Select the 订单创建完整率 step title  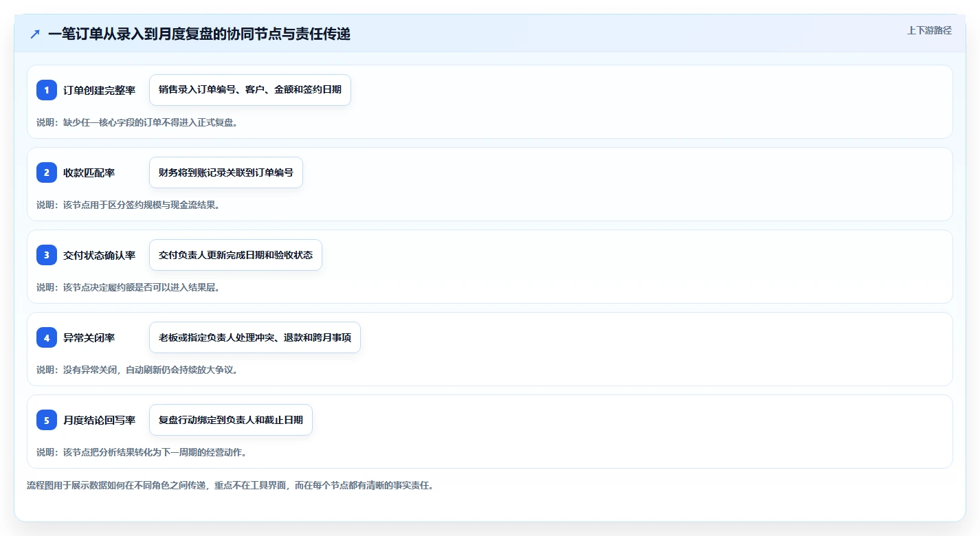100,90
